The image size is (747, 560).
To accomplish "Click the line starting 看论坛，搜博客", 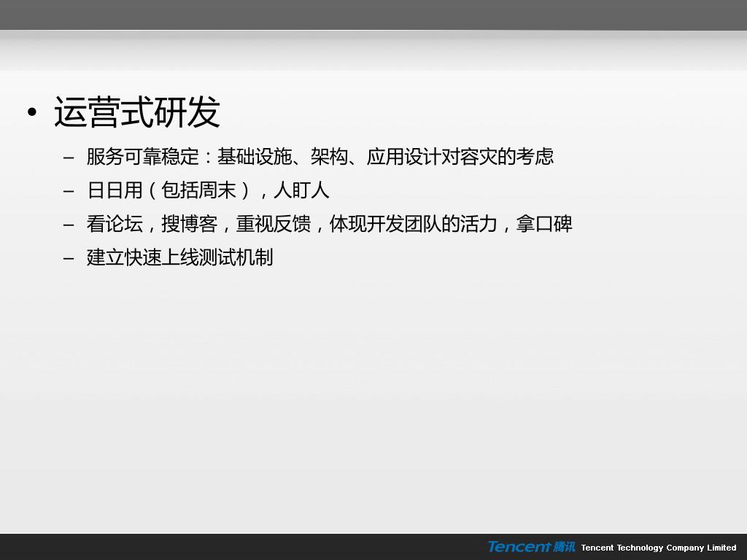I will tap(329, 224).
